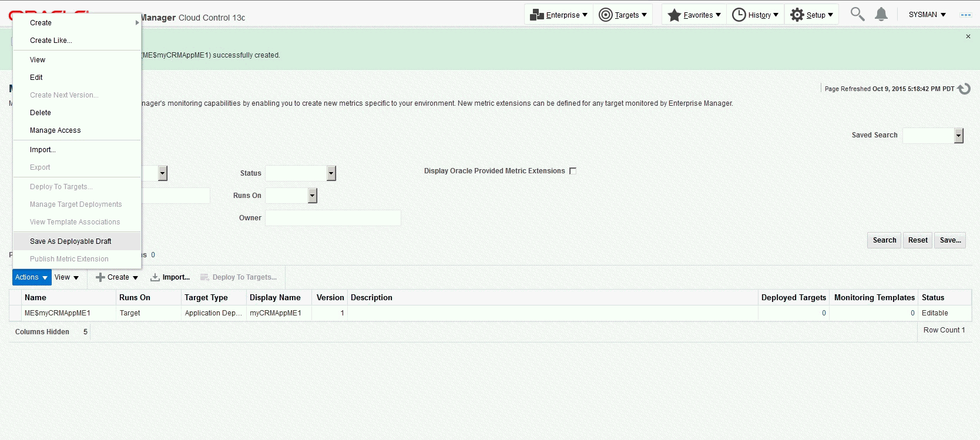This screenshot has width=980, height=440.
Task: Open the Saved Search dropdown
Action: click(x=959, y=136)
